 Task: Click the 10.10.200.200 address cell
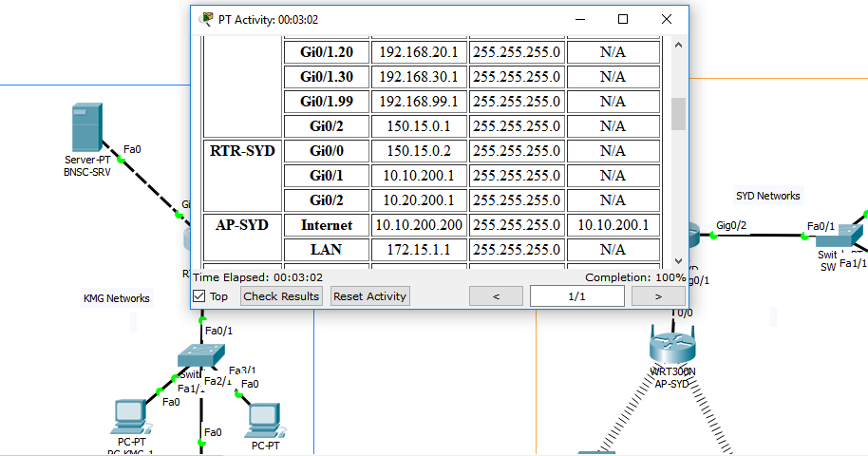click(x=419, y=225)
